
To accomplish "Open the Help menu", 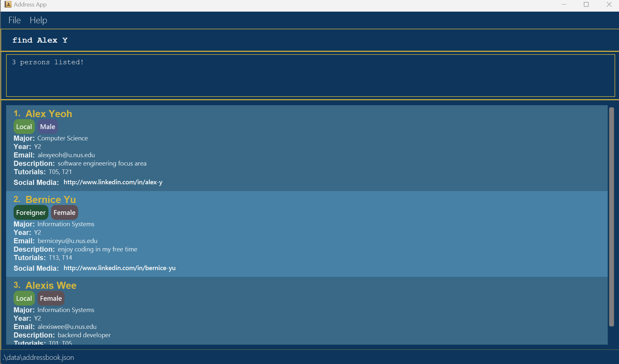I will (x=38, y=20).
